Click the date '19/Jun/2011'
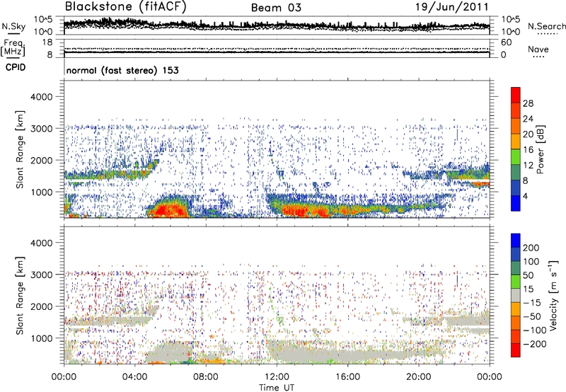The height and width of the screenshot is (392, 566). [x=452, y=6]
